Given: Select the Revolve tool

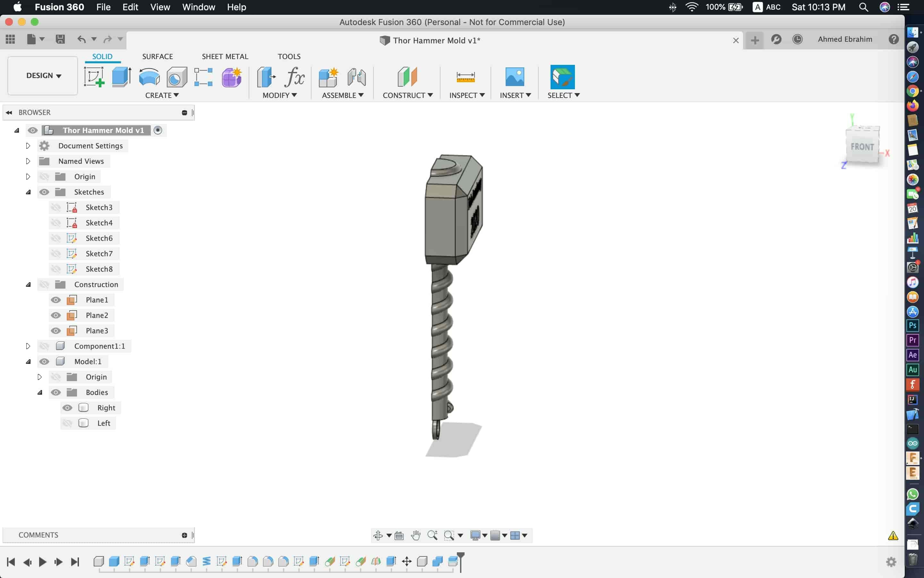Looking at the screenshot, I should [149, 76].
